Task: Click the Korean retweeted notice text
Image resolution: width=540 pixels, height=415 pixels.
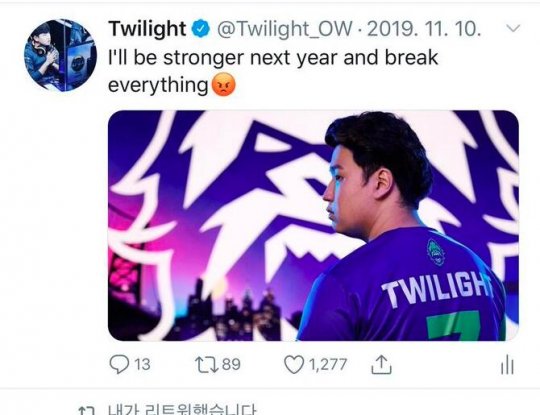Action: point(182,410)
